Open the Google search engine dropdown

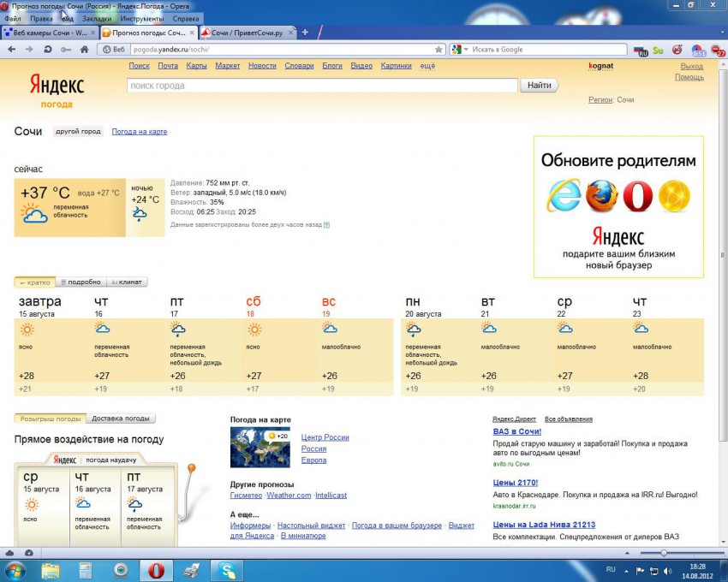(457, 50)
